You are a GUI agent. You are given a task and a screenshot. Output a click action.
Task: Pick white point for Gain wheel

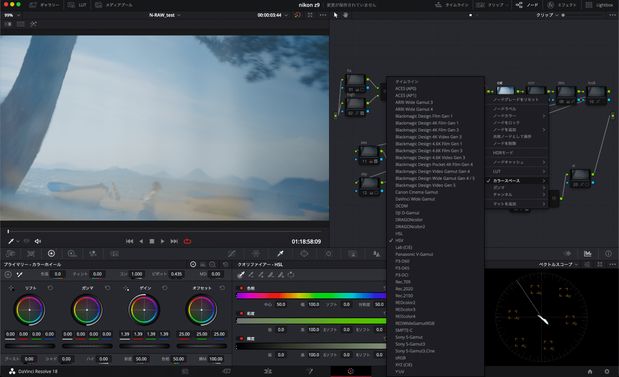(126, 288)
